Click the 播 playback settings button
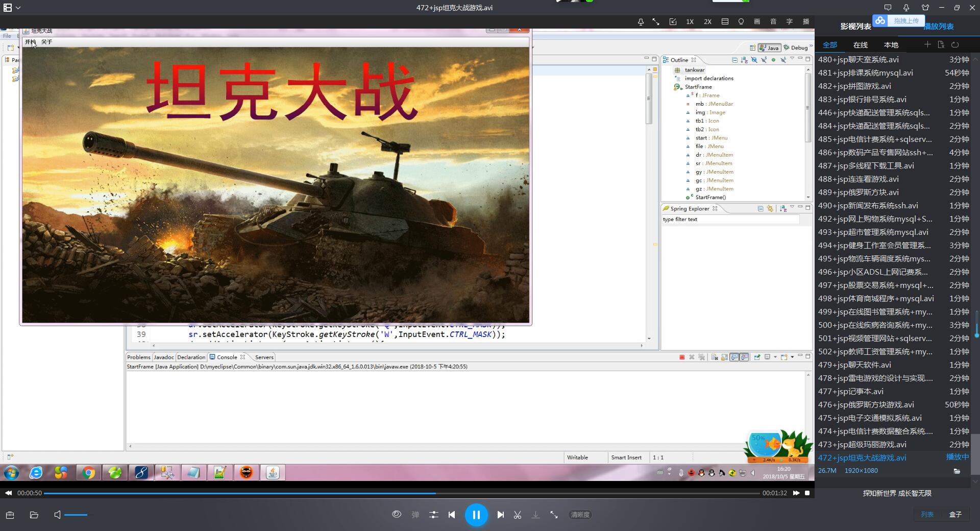Viewport: 980px width, 531px height. click(x=806, y=21)
